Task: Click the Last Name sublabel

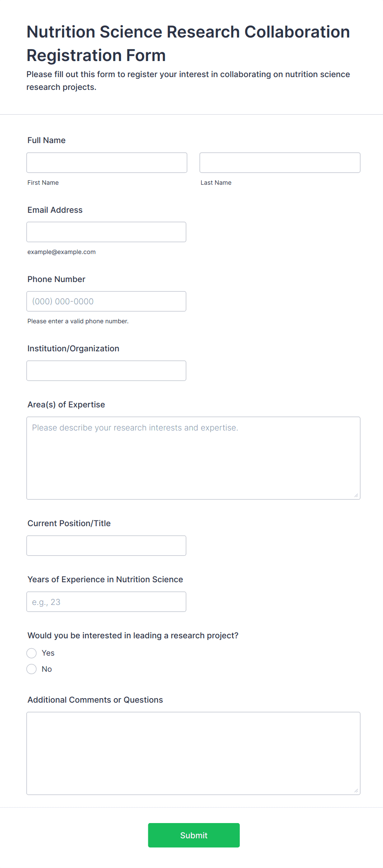Action: point(216,183)
